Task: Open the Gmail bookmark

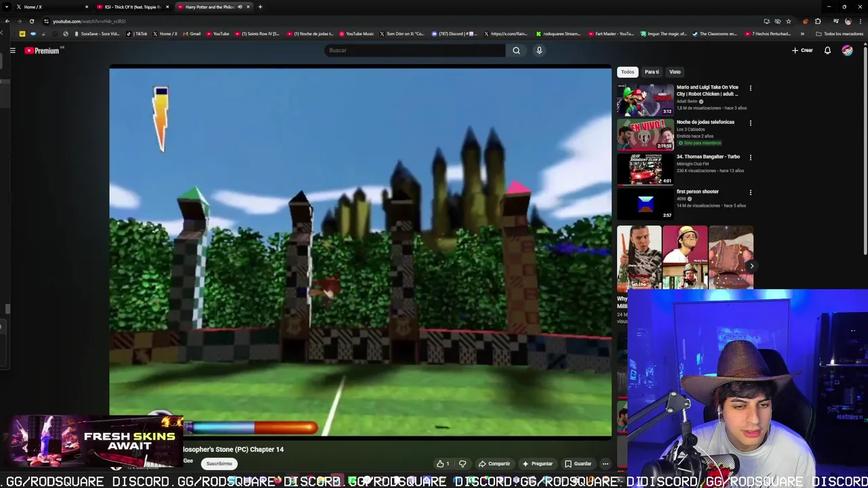Action: point(191,34)
